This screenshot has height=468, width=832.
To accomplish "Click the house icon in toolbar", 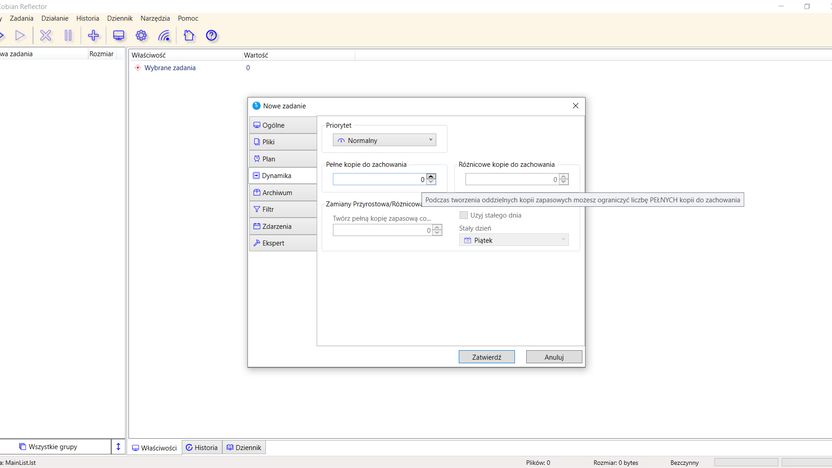I will [x=189, y=36].
